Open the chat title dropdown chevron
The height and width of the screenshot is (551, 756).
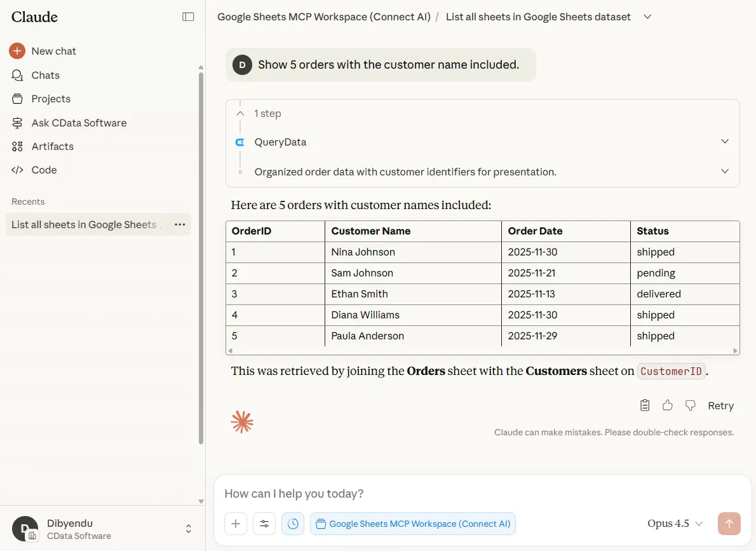(x=647, y=17)
